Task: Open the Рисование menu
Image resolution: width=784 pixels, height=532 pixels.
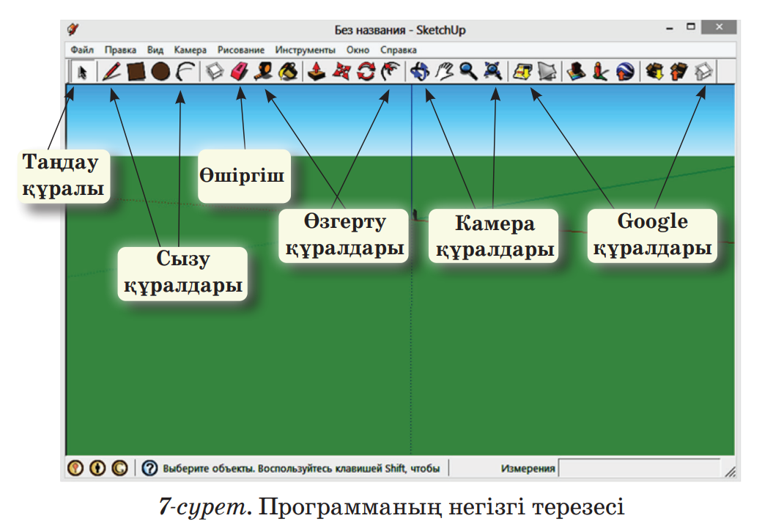Action: 240,50
